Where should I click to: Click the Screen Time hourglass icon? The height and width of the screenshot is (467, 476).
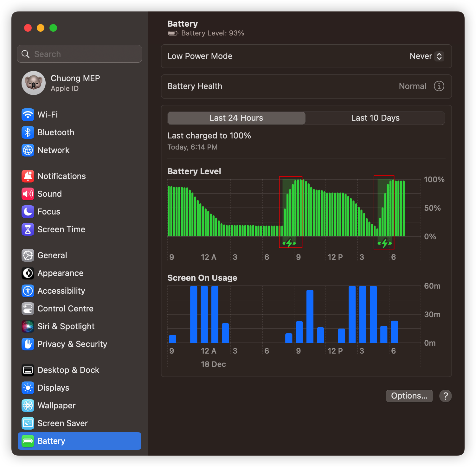click(x=28, y=229)
